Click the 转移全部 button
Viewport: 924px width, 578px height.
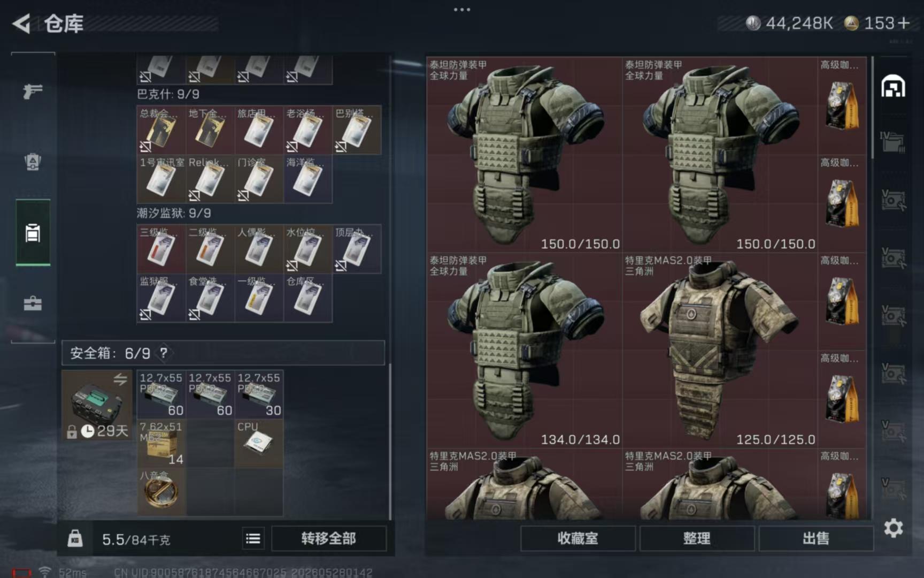(x=329, y=538)
